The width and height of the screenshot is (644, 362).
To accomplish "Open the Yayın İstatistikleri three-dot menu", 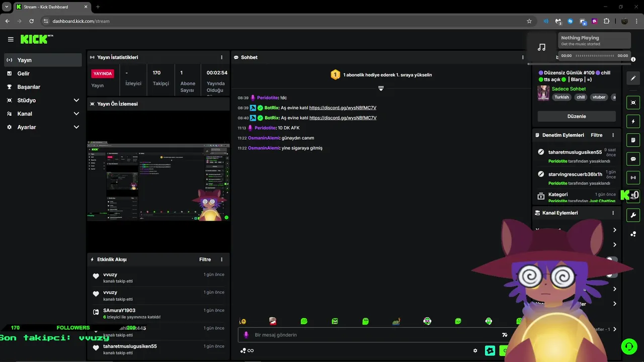I will click(x=222, y=57).
